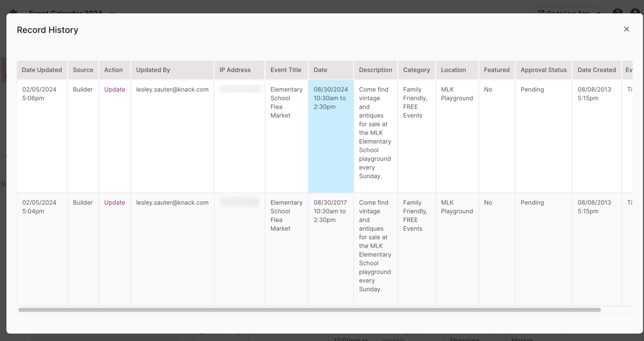The image size is (644, 341).
Task: Click lesley.sauter@knack.com in the 5:04pm row
Action: (172, 202)
